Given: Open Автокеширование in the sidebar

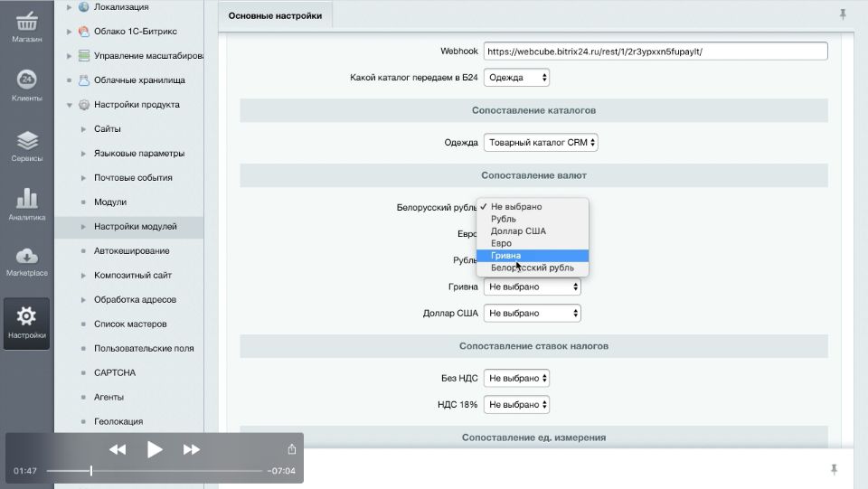Looking at the screenshot, I should pos(131,251).
